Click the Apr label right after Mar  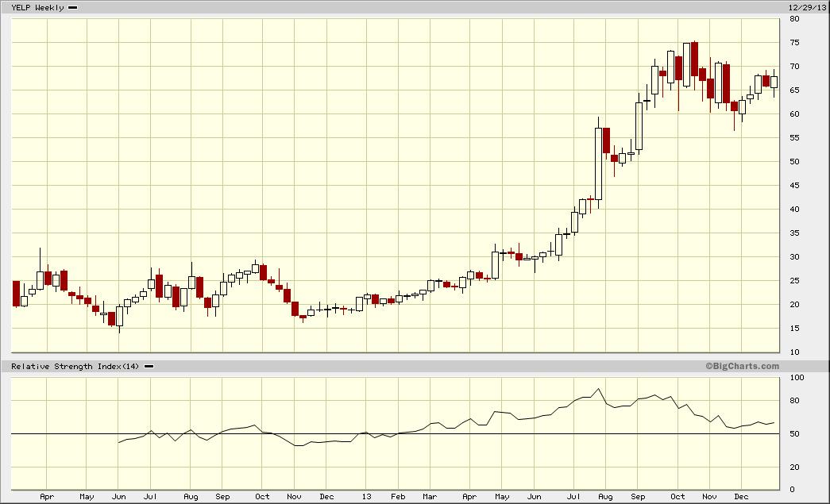pos(469,497)
